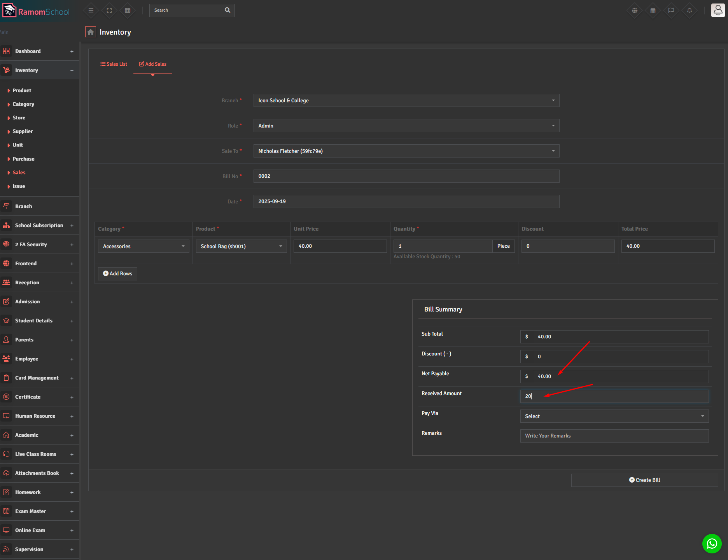Click the Frontend globe icon in sidebar

[6, 263]
